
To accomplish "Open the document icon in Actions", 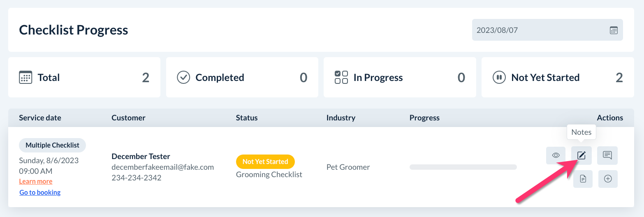I will (x=583, y=179).
